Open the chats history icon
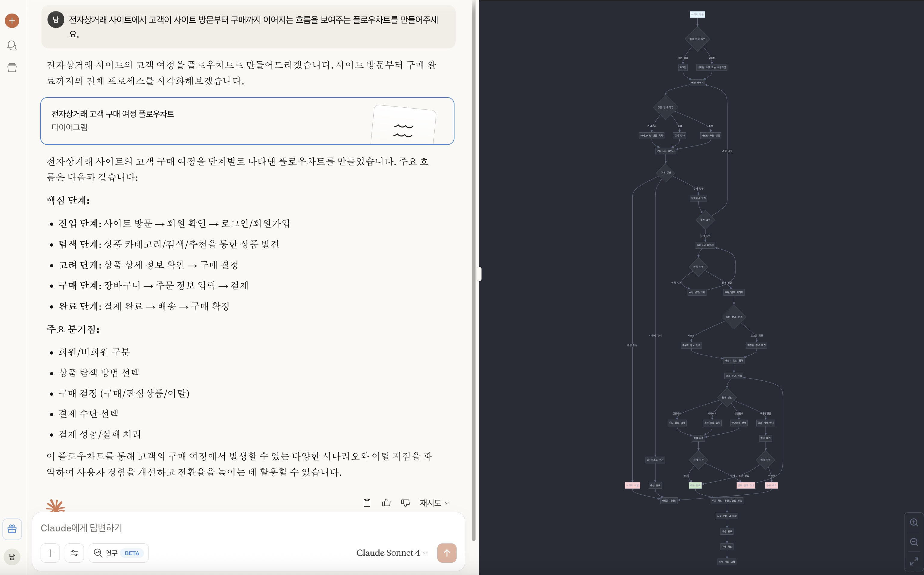Image resolution: width=924 pixels, height=575 pixels. click(x=12, y=46)
